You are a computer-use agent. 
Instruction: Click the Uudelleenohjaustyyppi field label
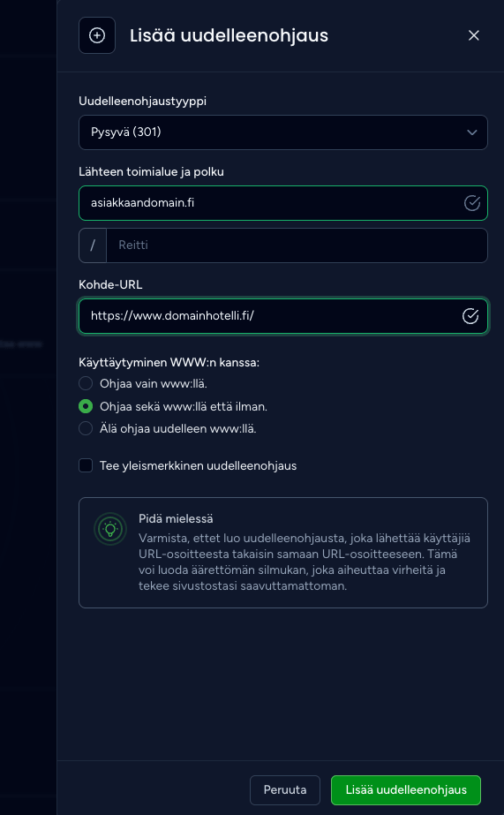(x=142, y=101)
